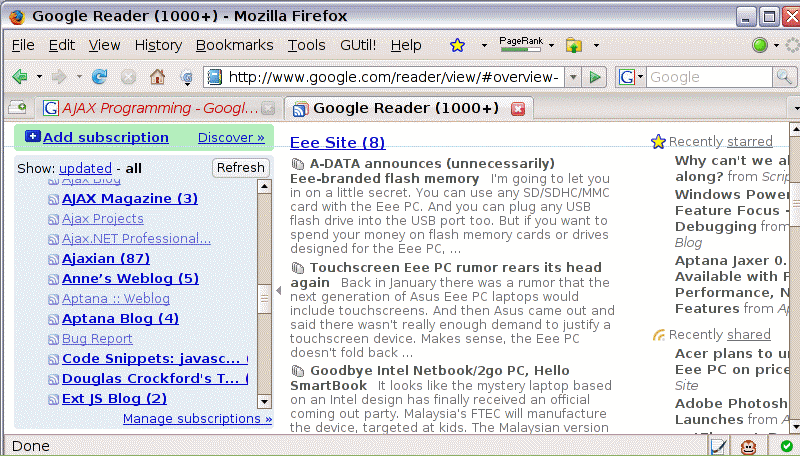Image resolution: width=800 pixels, height=456 pixels.
Task: Open the Ext JS Blog (2) subscription
Action: click(x=114, y=399)
